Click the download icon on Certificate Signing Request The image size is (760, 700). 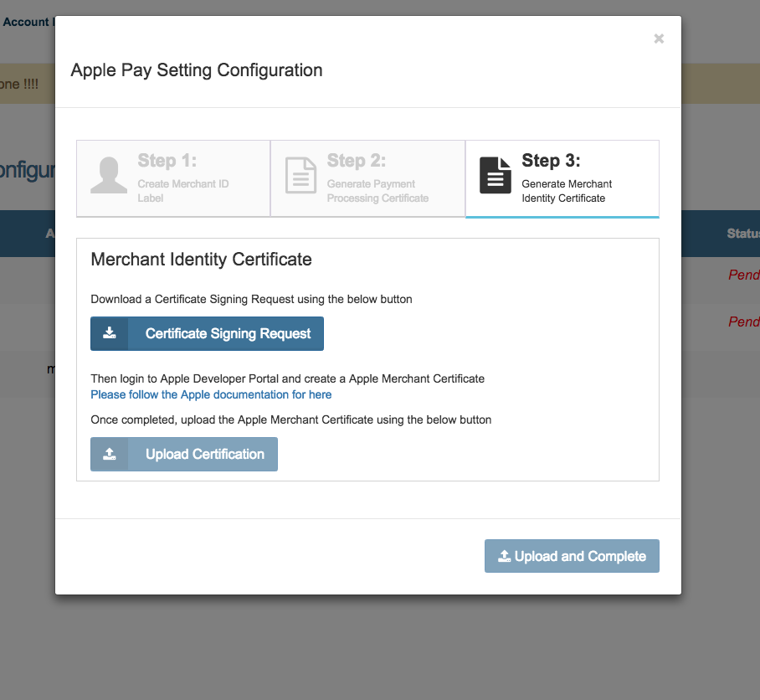point(109,333)
